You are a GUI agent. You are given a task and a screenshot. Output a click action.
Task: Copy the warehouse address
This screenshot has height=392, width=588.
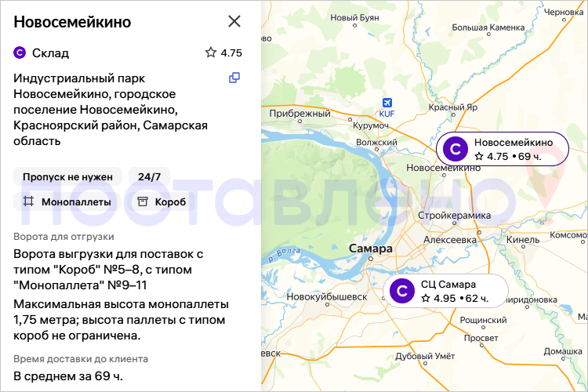tap(234, 78)
